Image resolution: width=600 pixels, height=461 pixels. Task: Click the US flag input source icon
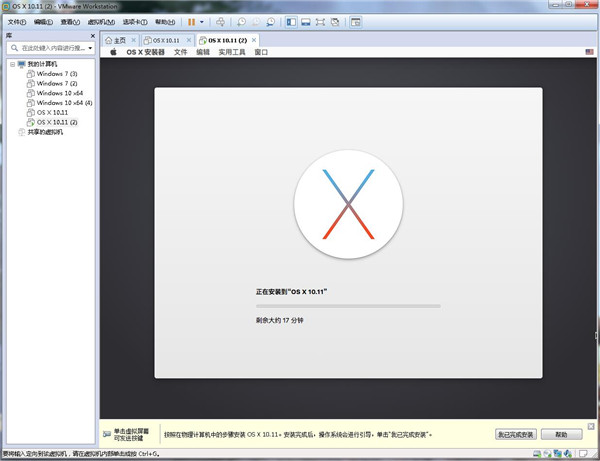(x=589, y=52)
